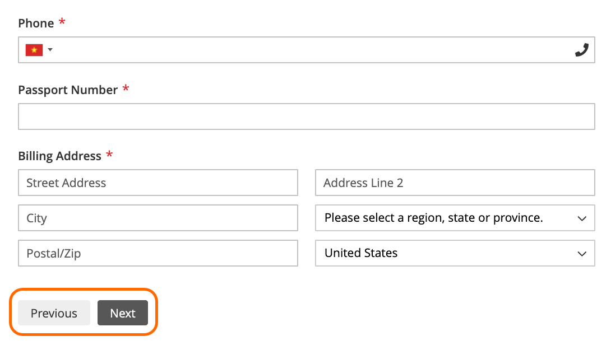Open the United States country dropdown
The width and height of the screenshot is (611, 364).
click(x=455, y=253)
